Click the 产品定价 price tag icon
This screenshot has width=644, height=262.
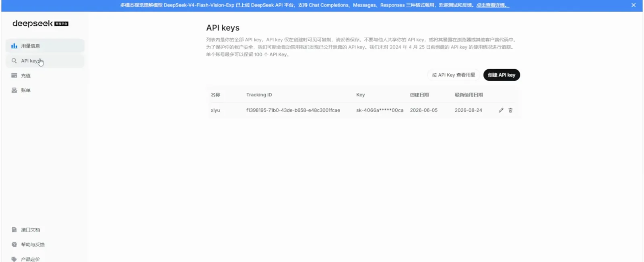pyautogui.click(x=14, y=259)
